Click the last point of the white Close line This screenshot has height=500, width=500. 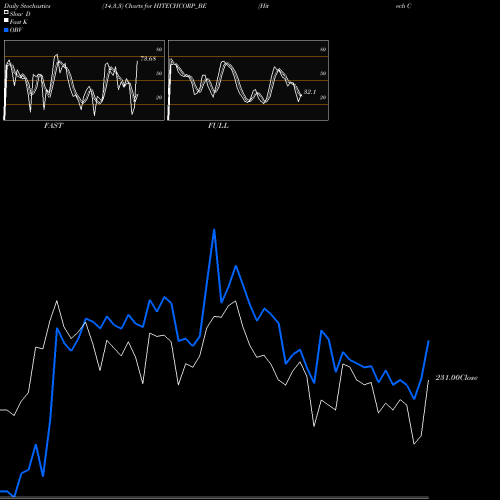[x=428, y=380]
